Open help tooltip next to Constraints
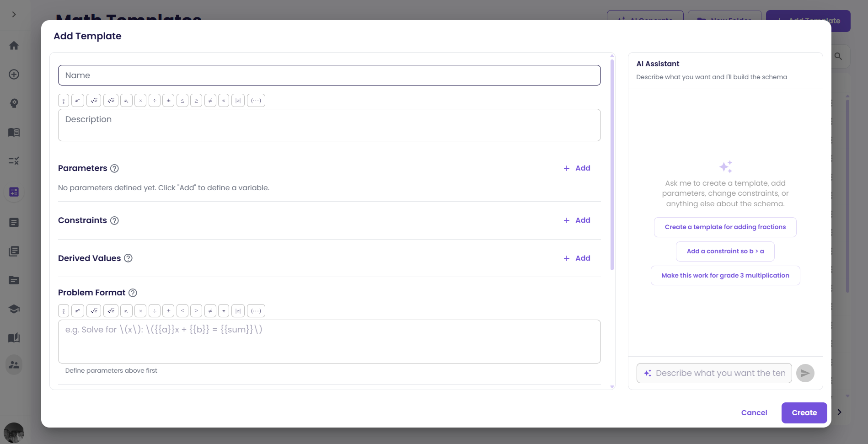868x444 pixels. [x=115, y=220]
